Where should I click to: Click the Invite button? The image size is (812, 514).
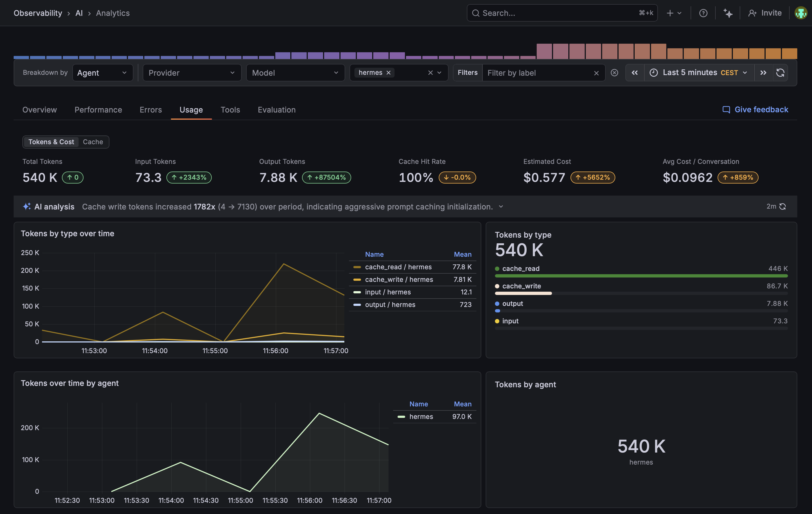tap(765, 13)
